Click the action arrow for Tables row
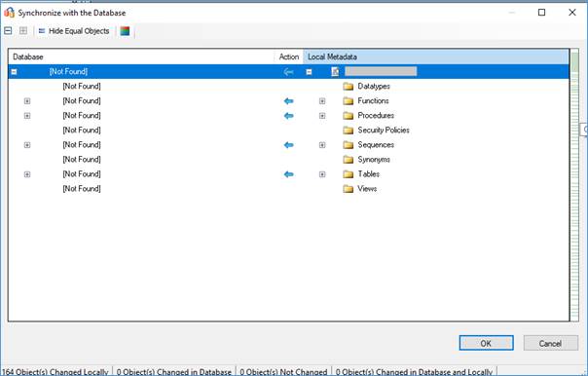Viewport: 588px width, 376px height. [x=288, y=174]
